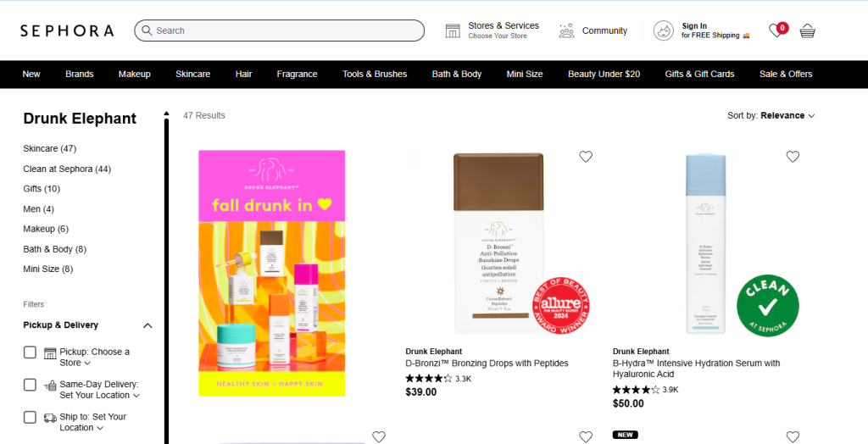868x444 pixels.
Task: Open the Beauty Under $20 menu
Action: [x=604, y=74]
